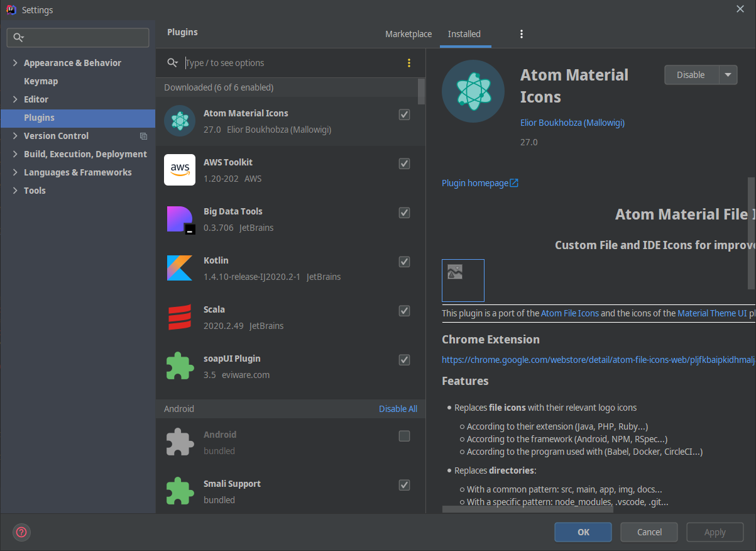Screen dimensions: 756x551
Task: Click the Big Data Tools plugin icon
Action: point(181,220)
